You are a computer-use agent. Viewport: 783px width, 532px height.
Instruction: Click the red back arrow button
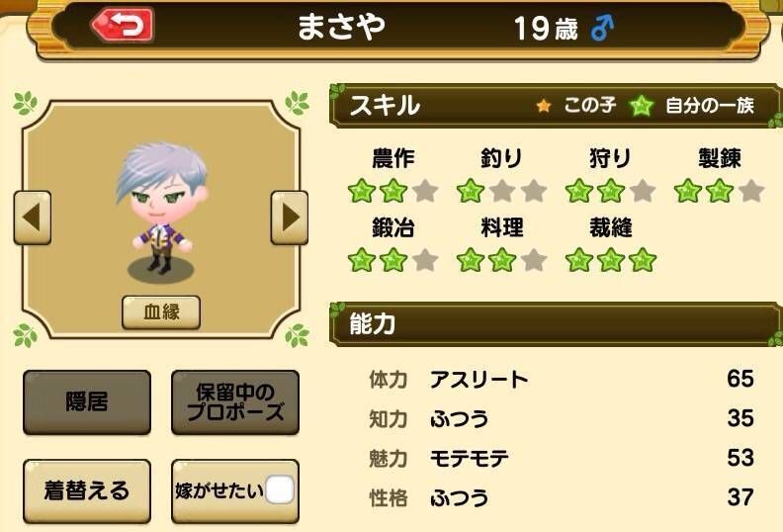[x=123, y=25]
